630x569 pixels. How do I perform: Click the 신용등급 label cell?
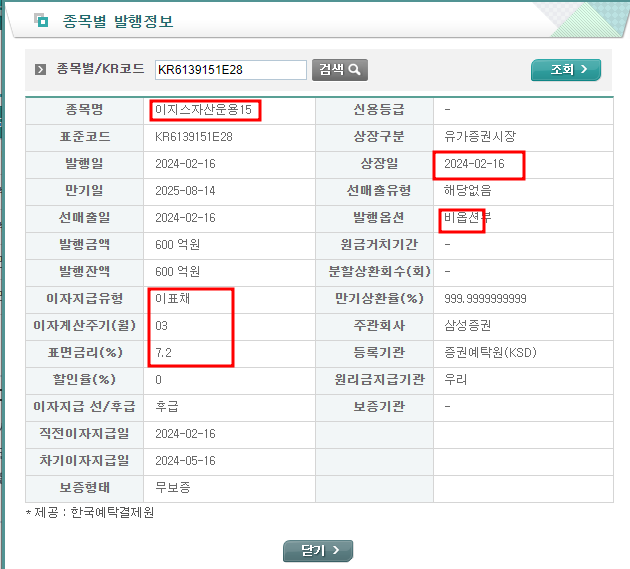tap(374, 110)
